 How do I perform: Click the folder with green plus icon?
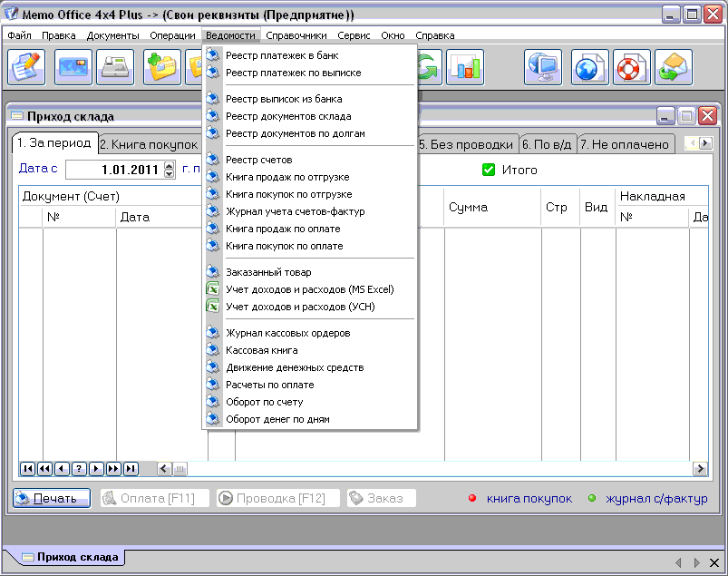point(162,67)
